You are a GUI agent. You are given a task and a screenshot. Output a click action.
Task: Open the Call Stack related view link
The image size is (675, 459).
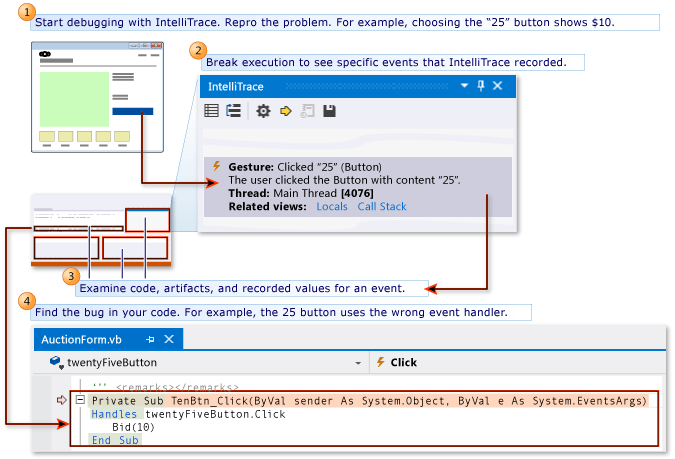coord(382,207)
